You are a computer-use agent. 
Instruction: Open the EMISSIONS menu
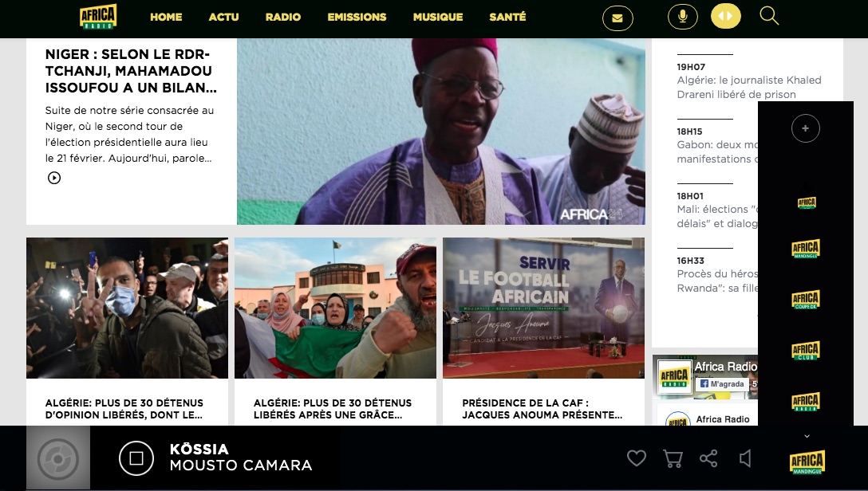pos(357,18)
